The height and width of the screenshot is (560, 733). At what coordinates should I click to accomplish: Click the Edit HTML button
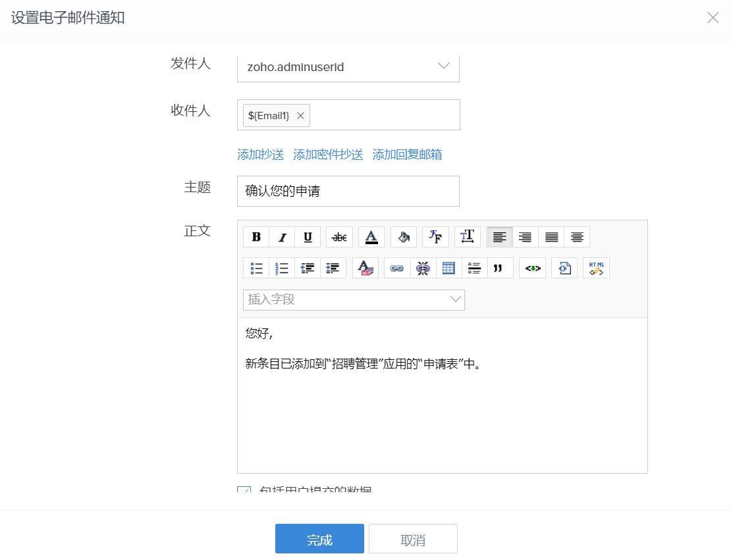click(x=596, y=268)
